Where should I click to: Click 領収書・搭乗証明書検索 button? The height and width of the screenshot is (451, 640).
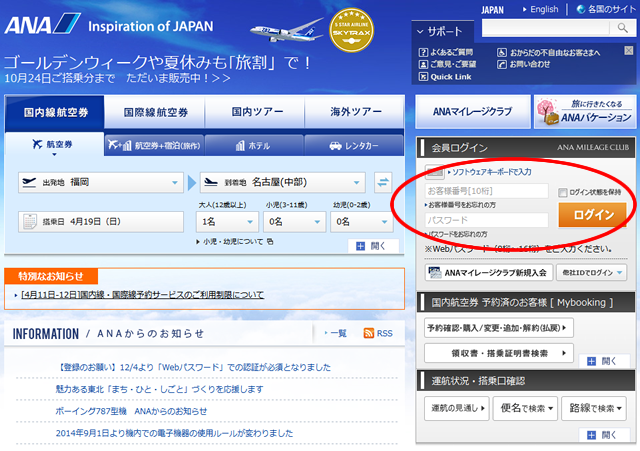499,353
